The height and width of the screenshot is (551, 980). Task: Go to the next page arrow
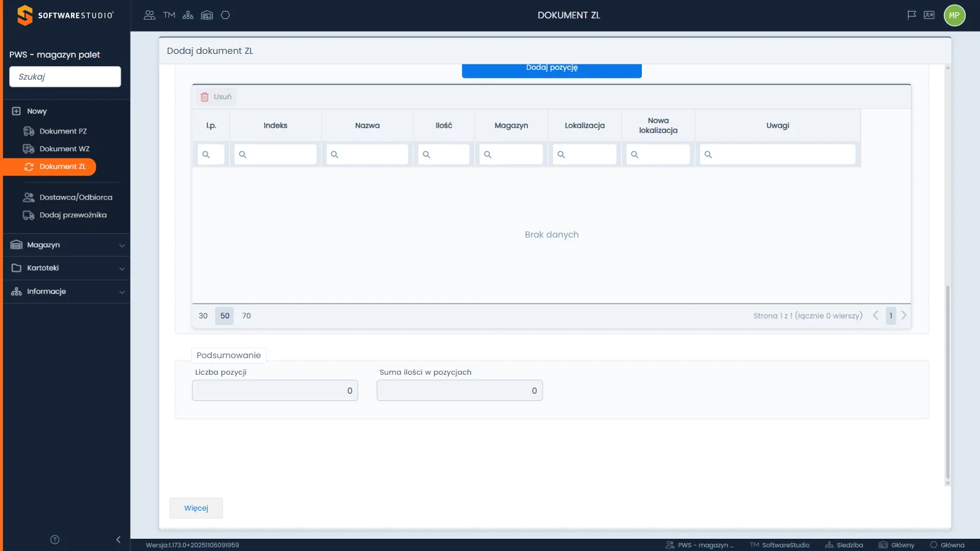(903, 315)
